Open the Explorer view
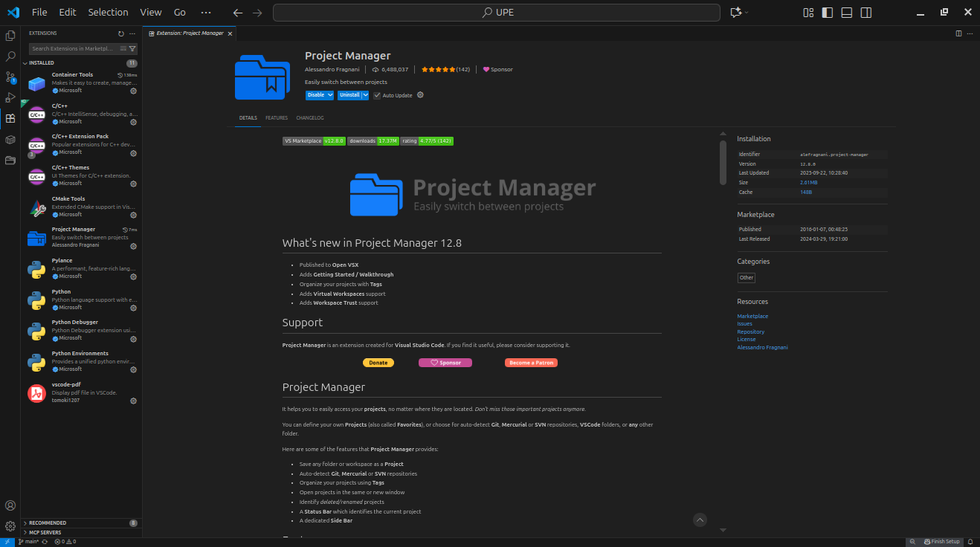Viewport: 980px width, 547px height. coord(10,35)
